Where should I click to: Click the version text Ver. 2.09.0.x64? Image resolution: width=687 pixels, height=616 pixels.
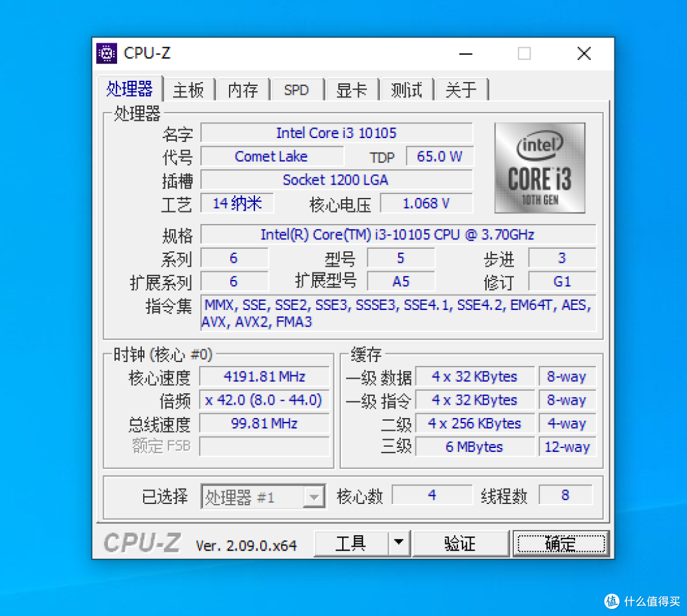click(x=246, y=545)
